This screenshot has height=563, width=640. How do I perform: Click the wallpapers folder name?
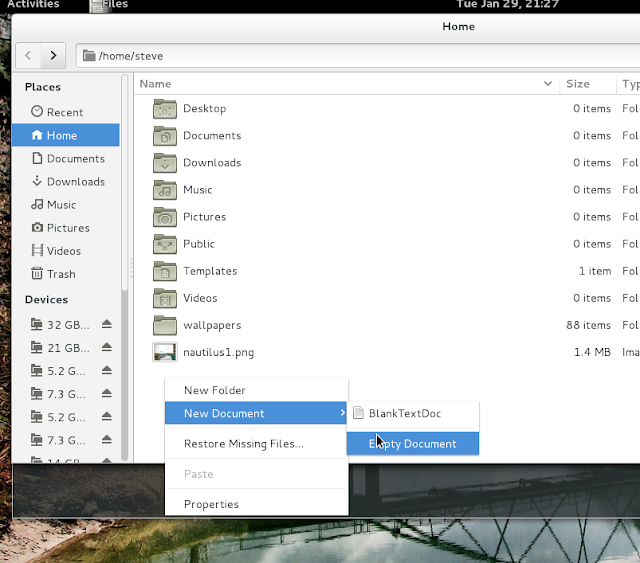(x=212, y=325)
